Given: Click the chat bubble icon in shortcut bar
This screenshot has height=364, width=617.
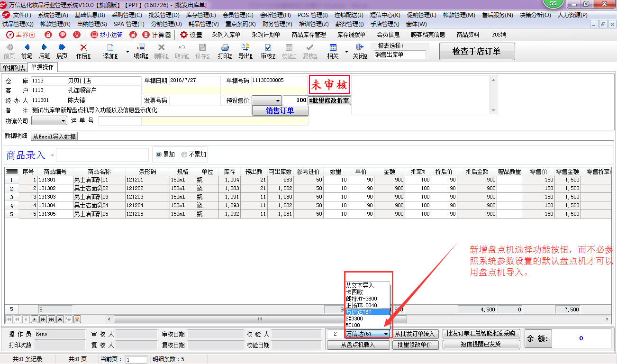Looking at the screenshot, I should 63,35.
